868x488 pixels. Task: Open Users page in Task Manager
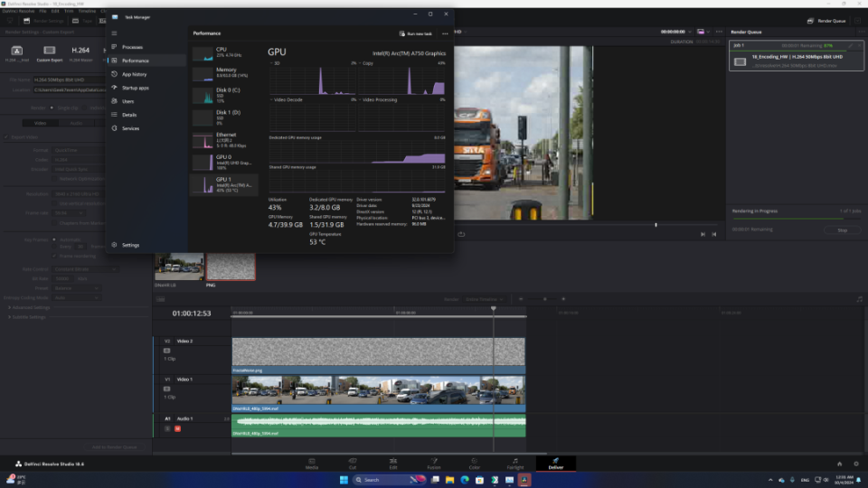click(x=145, y=101)
